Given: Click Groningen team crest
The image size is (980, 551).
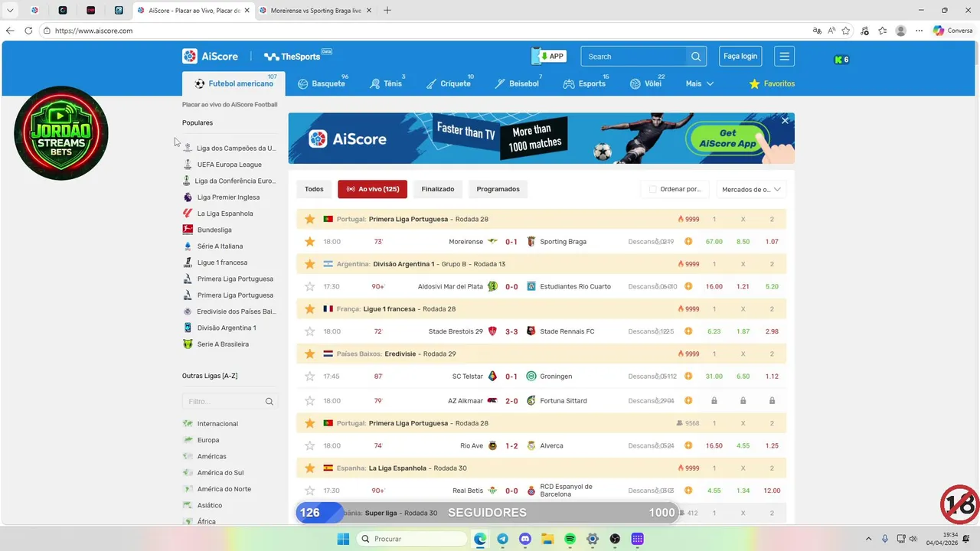Looking at the screenshot, I should (x=531, y=377).
